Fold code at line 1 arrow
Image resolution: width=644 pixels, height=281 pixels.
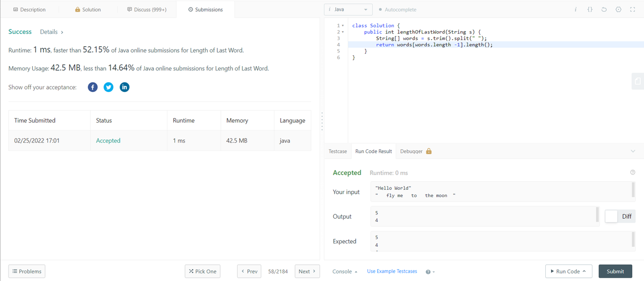coord(343,26)
